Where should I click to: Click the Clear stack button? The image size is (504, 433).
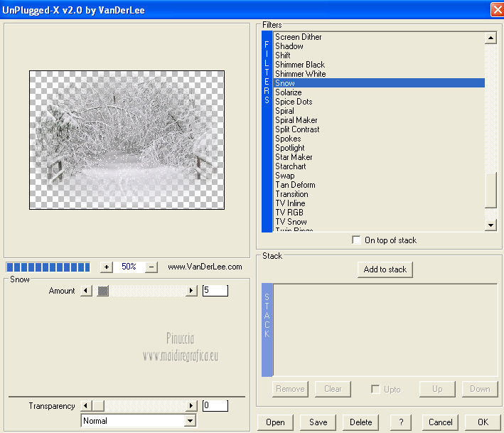(x=333, y=389)
